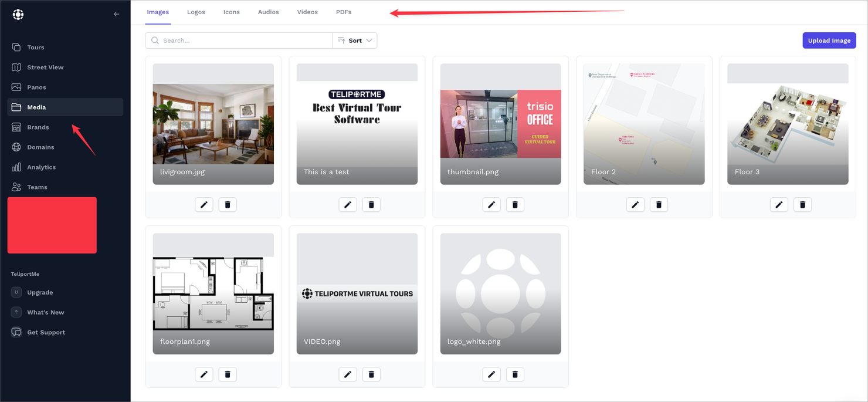Click the pencil icon under Floor 3

[779, 205]
